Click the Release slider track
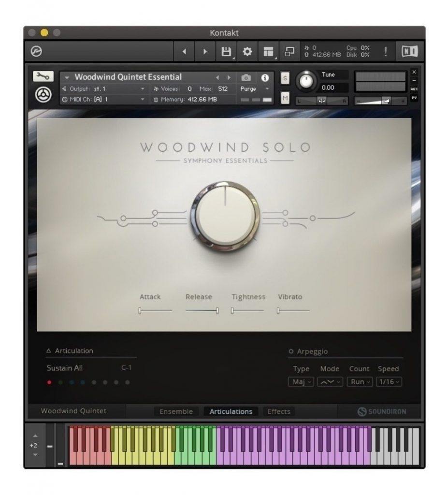 (202, 311)
